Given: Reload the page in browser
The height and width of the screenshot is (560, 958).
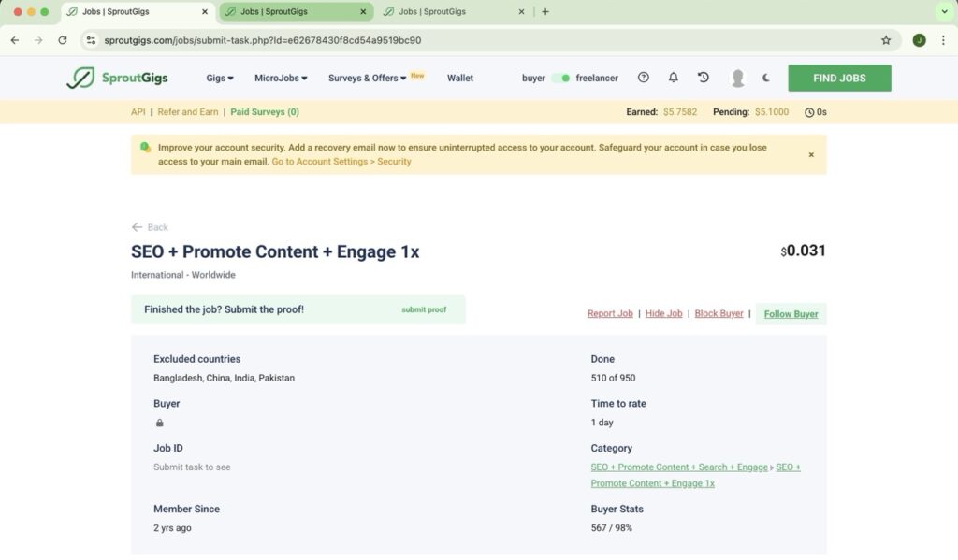Looking at the screenshot, I should click(x=63, y=40).
